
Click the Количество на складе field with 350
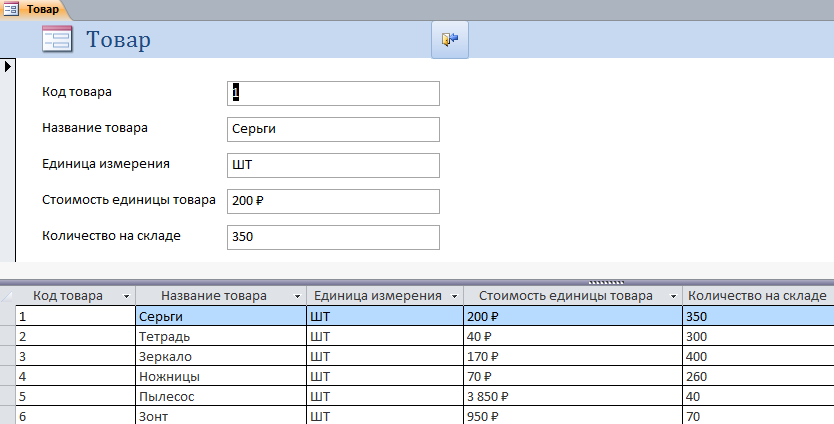point(333,237)
